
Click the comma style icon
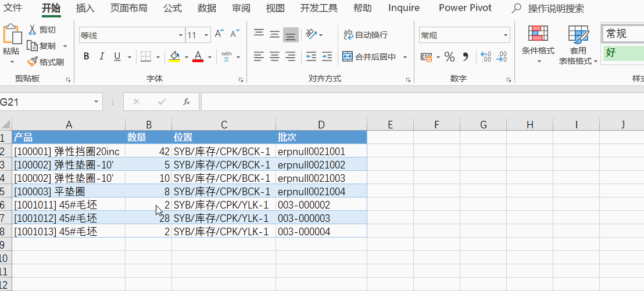[465, 57]
